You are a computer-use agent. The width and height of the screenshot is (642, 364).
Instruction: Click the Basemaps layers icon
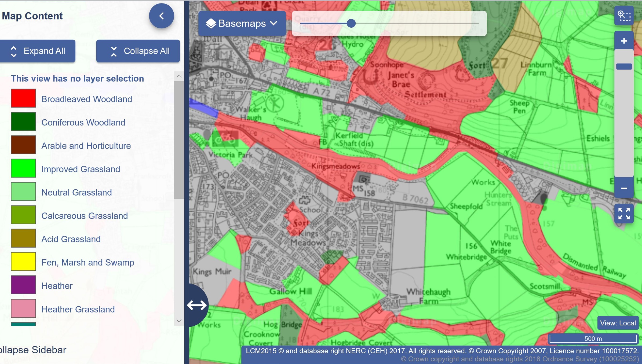coord(211,23)
